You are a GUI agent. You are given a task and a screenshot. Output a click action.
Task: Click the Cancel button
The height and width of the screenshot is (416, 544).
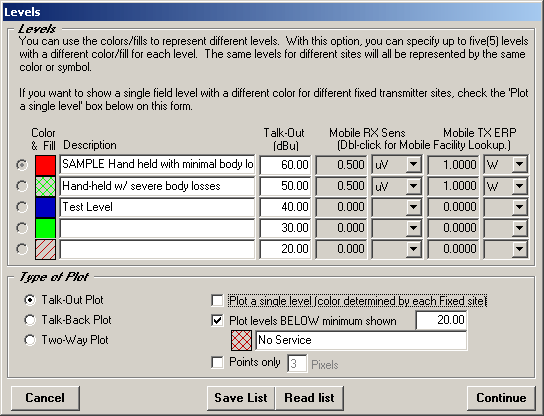[45, 398]
